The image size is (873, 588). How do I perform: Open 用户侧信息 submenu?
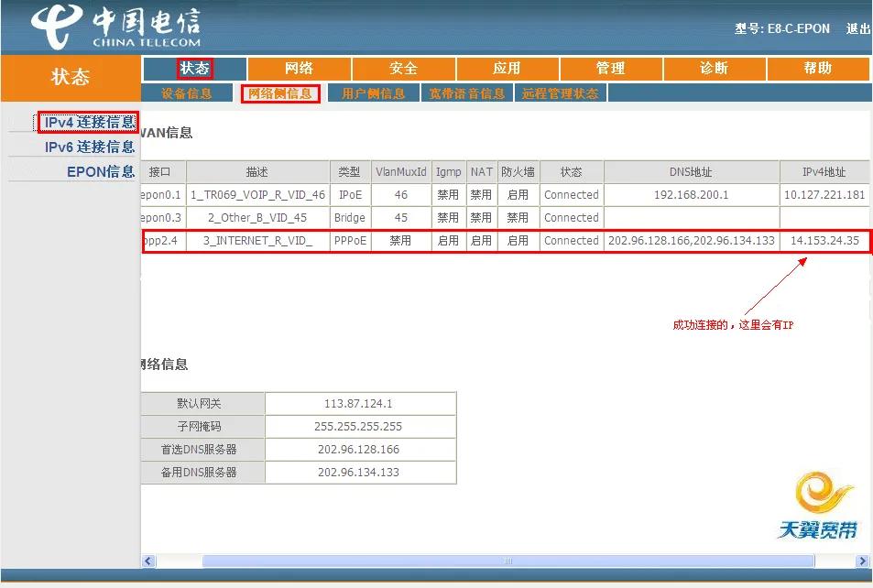coord(373,93)
